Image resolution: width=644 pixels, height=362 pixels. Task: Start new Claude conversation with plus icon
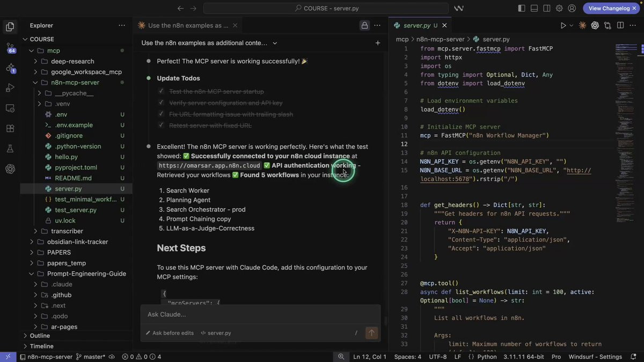point(378,43)
